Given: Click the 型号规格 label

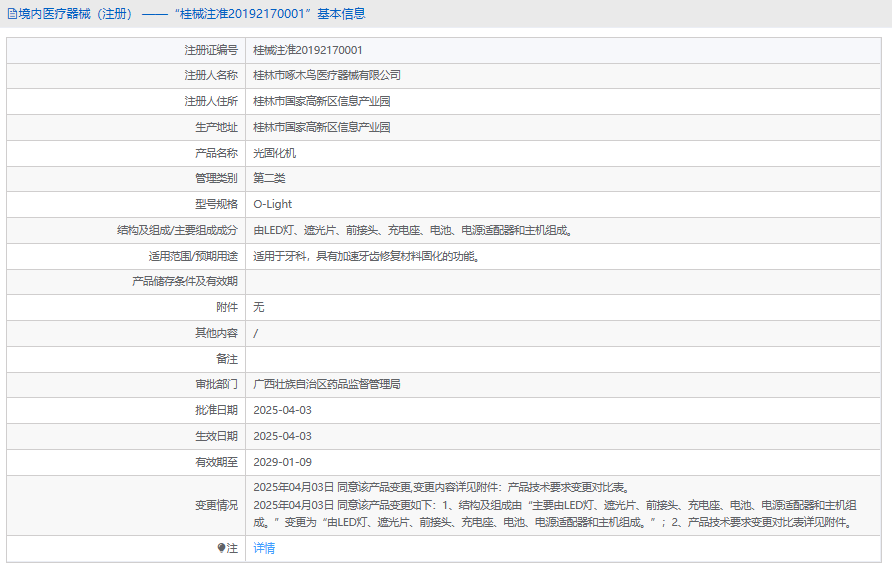Looking at the screenshot, I should (216, 204).
